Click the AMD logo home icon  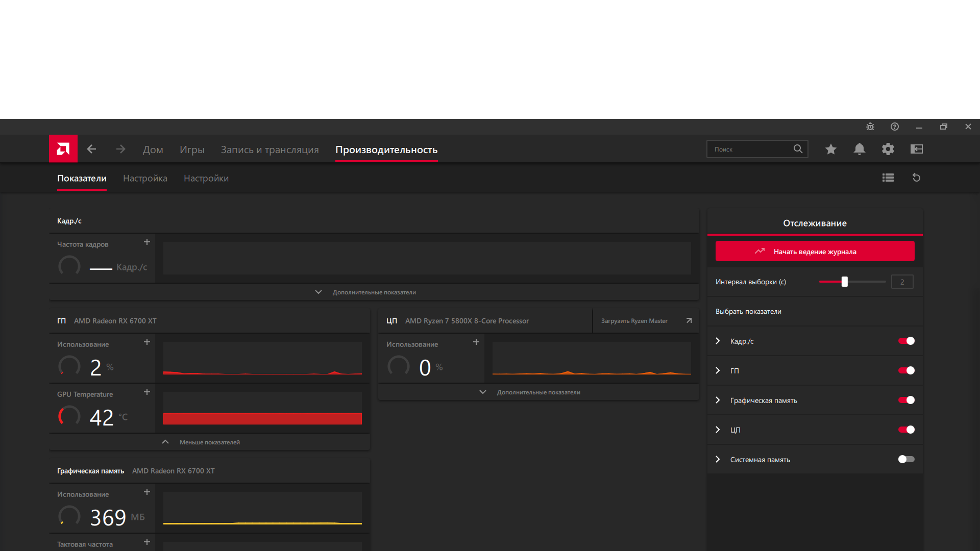[63, 149]
